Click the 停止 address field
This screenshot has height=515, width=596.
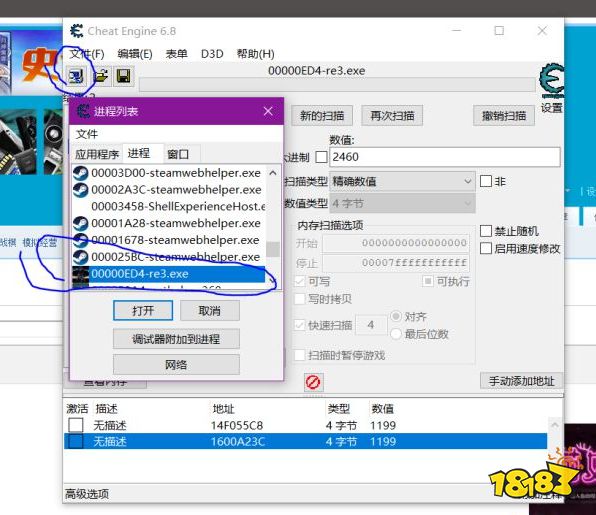[396, 263]
